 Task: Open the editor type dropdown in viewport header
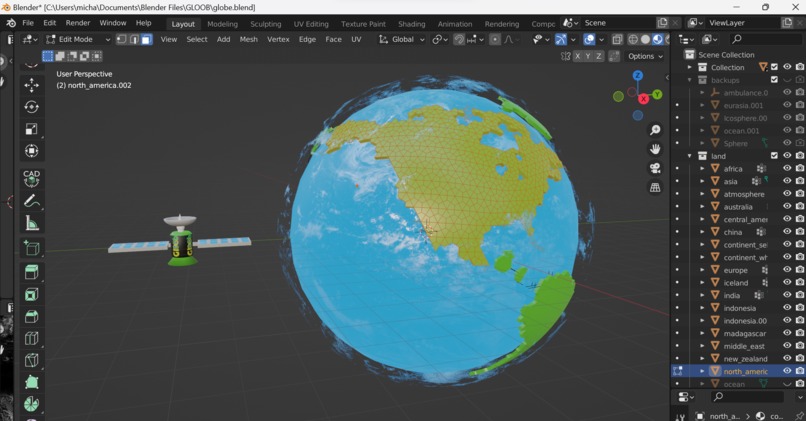[x=30, y=40]
